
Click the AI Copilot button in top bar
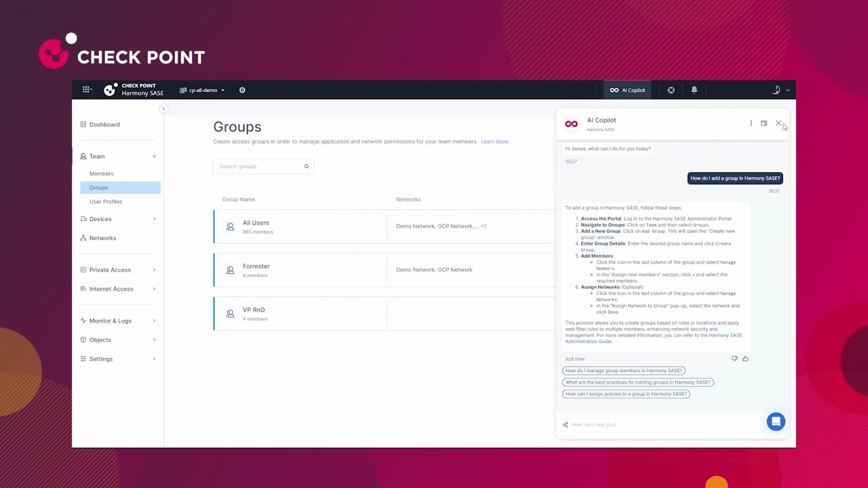[x=627, y=90]
